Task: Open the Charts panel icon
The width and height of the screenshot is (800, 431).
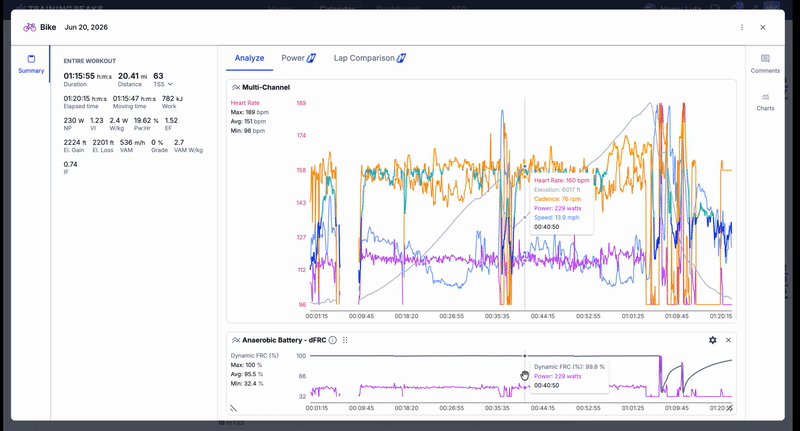Action: pyautogui.click(x=765, y=97)
